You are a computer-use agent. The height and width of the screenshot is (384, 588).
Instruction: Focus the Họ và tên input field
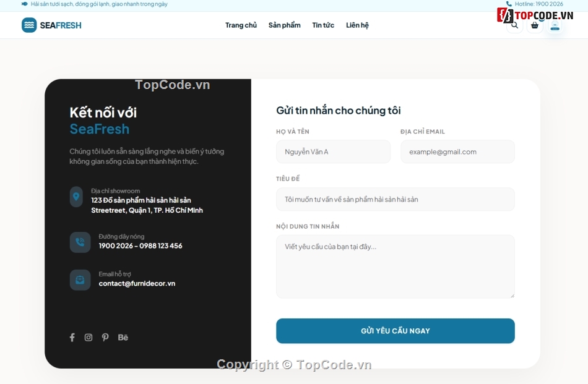coord(334,151)
